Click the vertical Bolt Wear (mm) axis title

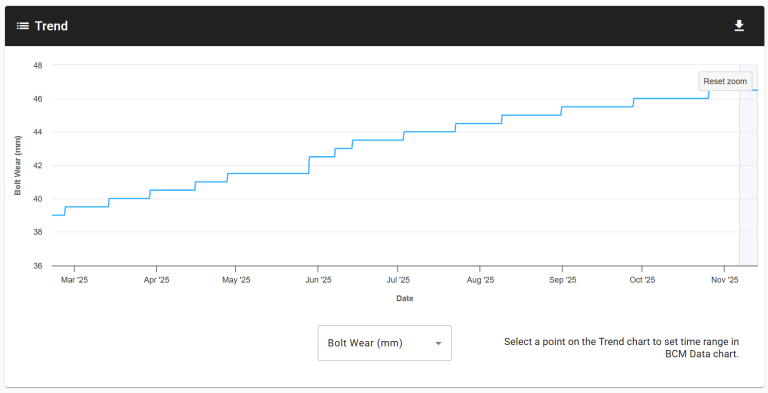tap(18, 166)
